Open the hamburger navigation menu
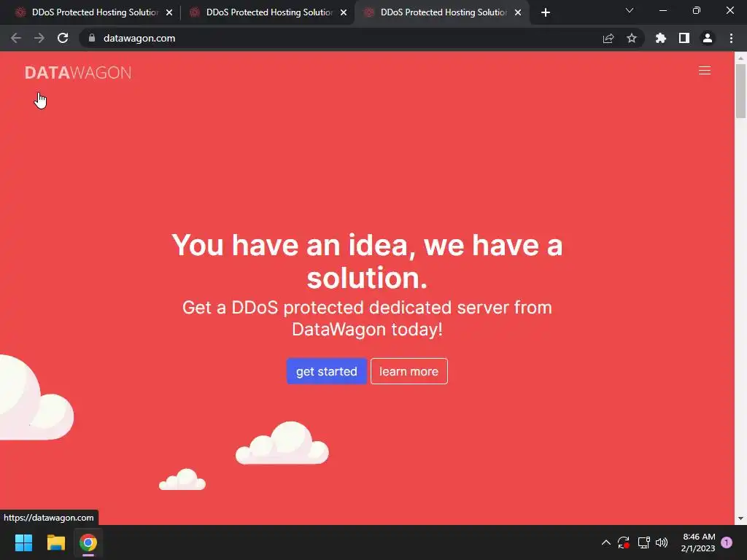The width and height of the screenshot is (747, 560). (704, 71)
